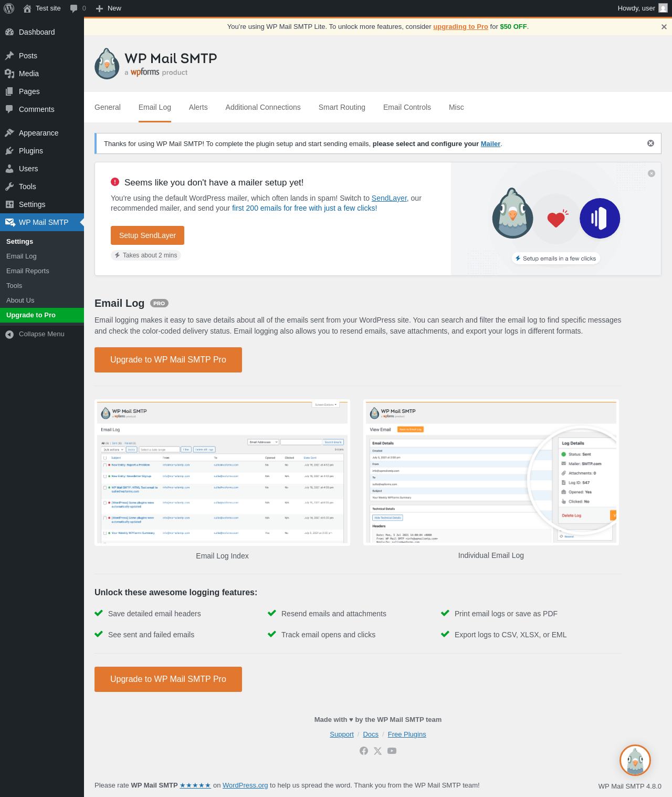Open the Posts pin icon

coord(9,56)
